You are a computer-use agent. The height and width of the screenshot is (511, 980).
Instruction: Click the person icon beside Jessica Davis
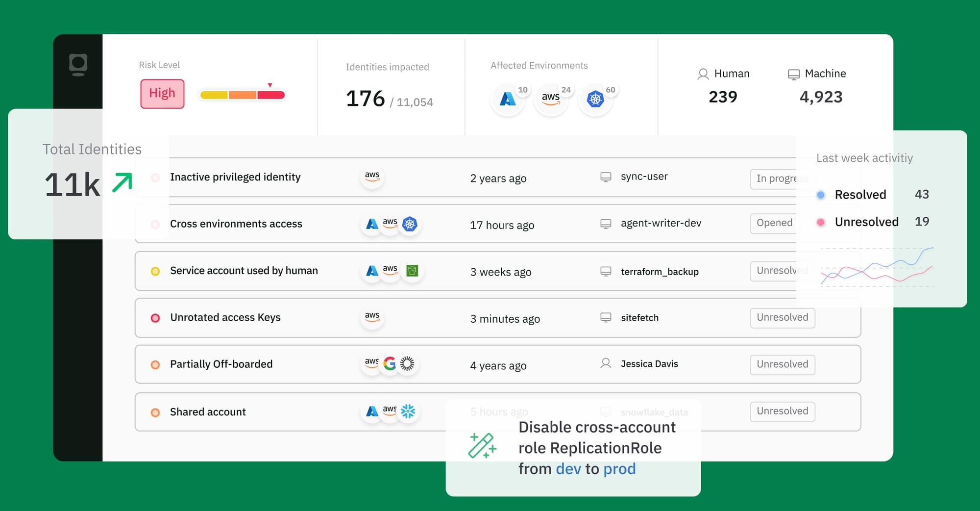click(x=606, y=363)
